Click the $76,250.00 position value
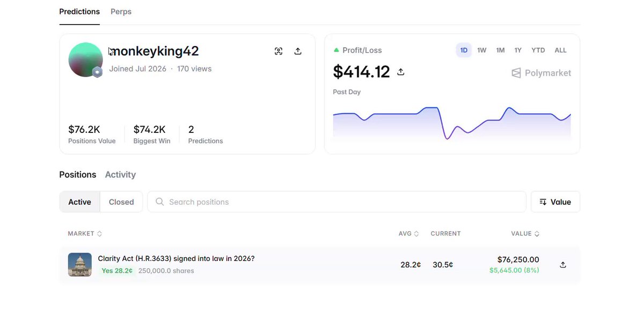 click(x=518, y=260)
